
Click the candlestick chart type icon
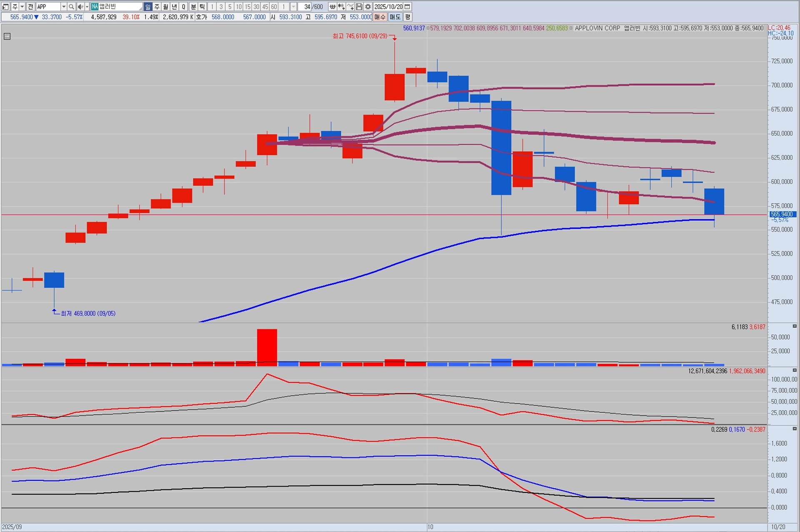pyautogui.click(x=341, y=7)
